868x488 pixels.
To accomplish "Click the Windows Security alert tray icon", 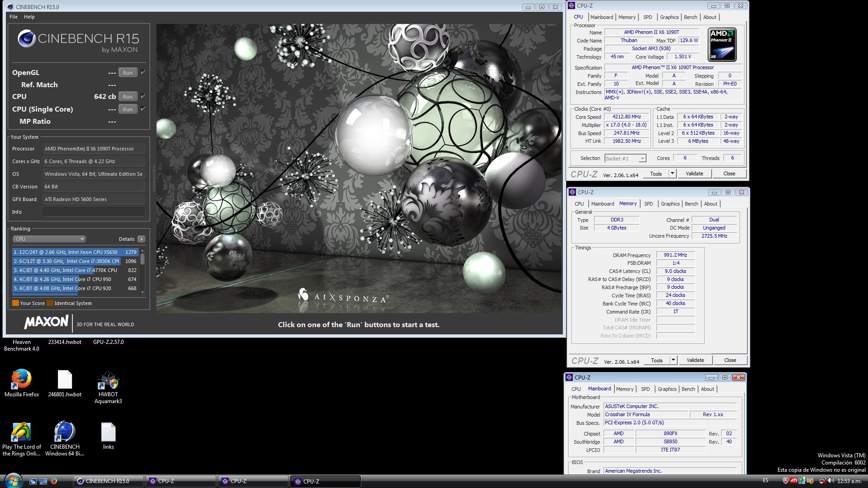I will pyautogui.click(x=786, y=480).
